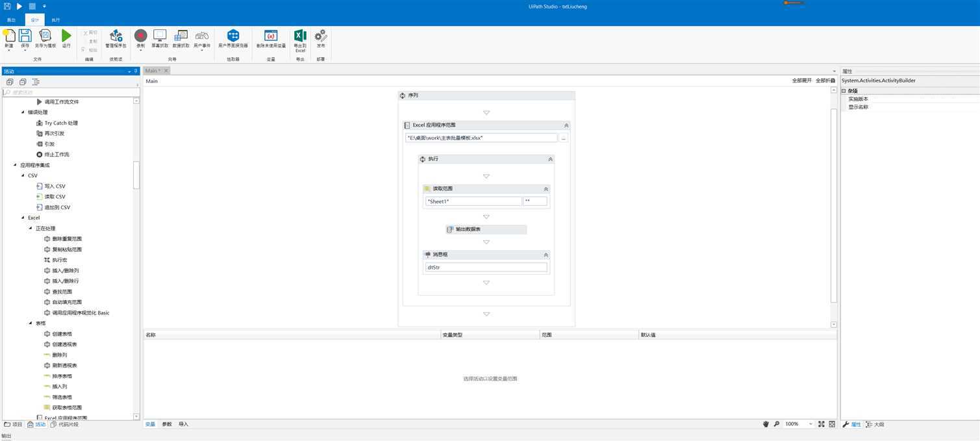Open the 变量 (Variables) bottom tab
980x441 pixels.
(x=150, y=424)
